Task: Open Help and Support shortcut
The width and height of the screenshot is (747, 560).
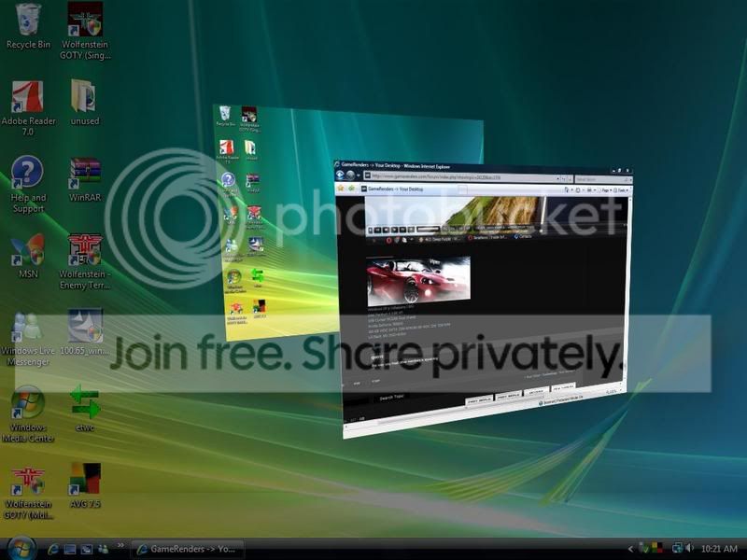Action: [x=28, y=184]
